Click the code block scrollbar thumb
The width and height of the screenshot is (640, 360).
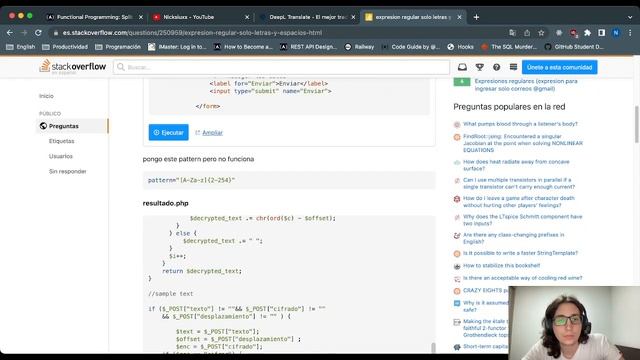[433, 347]
